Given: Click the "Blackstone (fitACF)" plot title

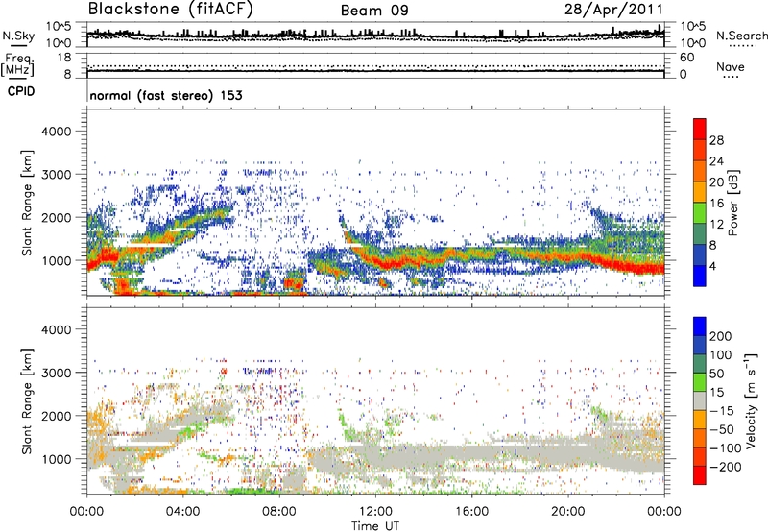Looking at the screenshot, I should [x=171, y=9].
